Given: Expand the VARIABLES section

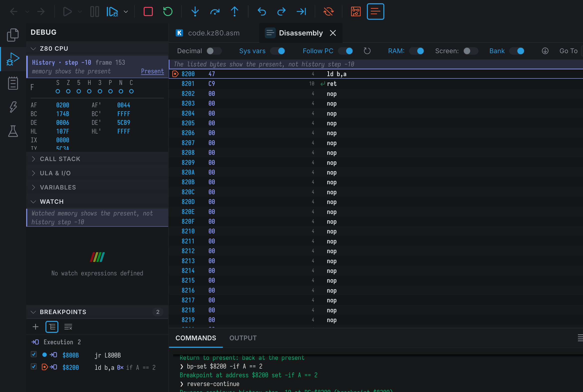Looking at the screenshot, I should (x=97, y=188).
